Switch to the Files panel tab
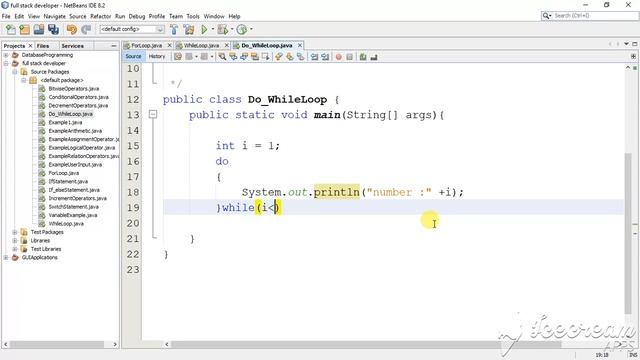 click(43, 46)
